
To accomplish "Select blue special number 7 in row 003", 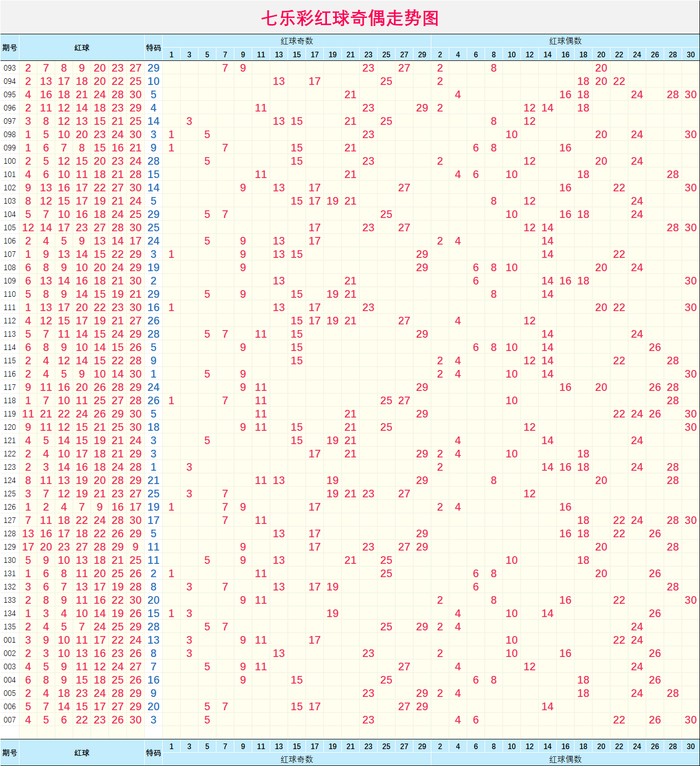I will pos(154,667).
